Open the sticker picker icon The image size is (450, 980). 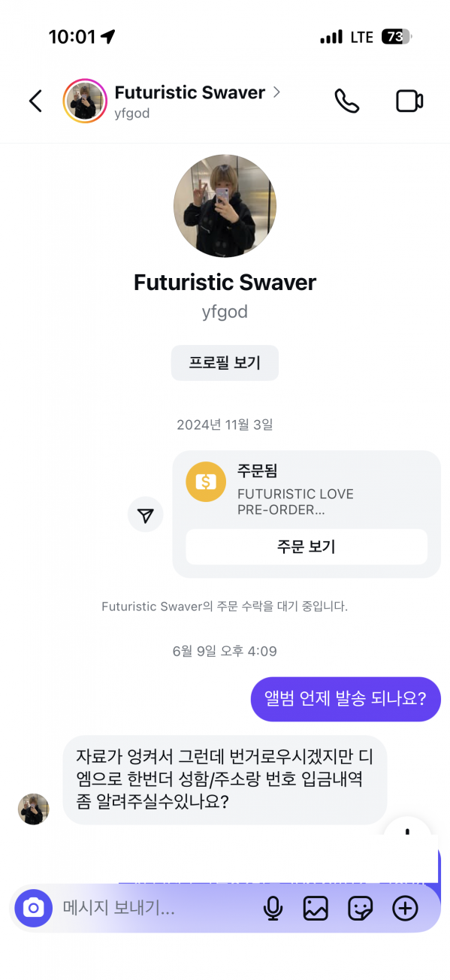coord(360,909)
